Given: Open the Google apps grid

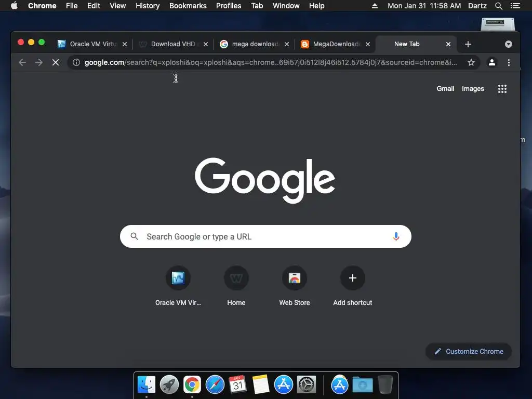Looking at the screenshot, I should pyautogui.click(x=502, y=89).
